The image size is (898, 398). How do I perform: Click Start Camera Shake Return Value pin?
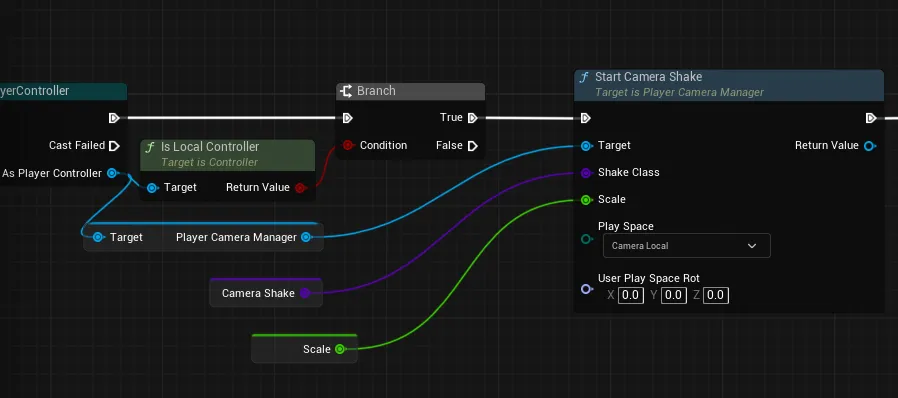click(x=869, y=146)
